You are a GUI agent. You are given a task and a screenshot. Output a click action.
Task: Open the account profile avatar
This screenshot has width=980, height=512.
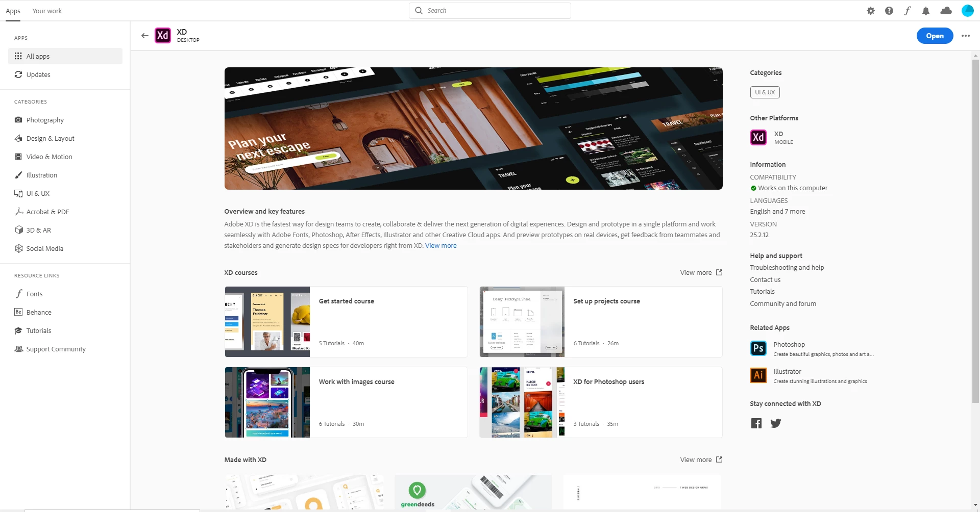[968, 11]
